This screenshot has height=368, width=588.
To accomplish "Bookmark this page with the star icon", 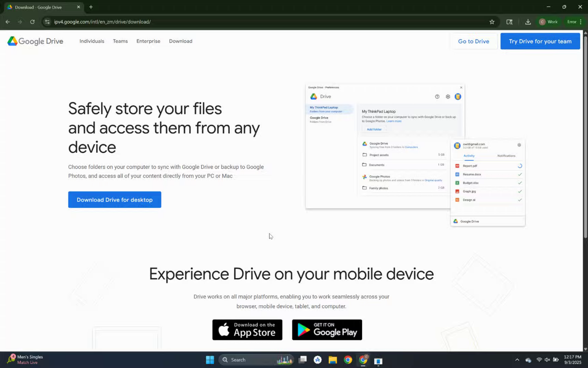I will coord(492,22).
